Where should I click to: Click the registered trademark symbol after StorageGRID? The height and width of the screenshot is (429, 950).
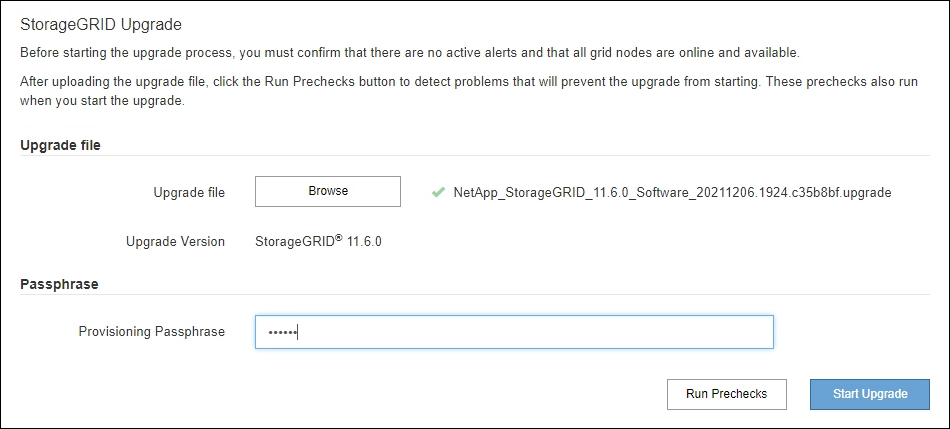coord(339,237)
